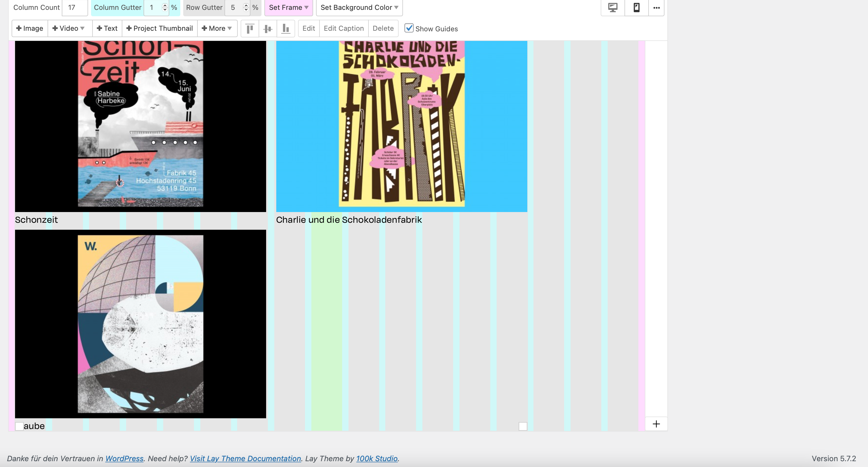Click the Column Count input field

[x=75, y=8]
